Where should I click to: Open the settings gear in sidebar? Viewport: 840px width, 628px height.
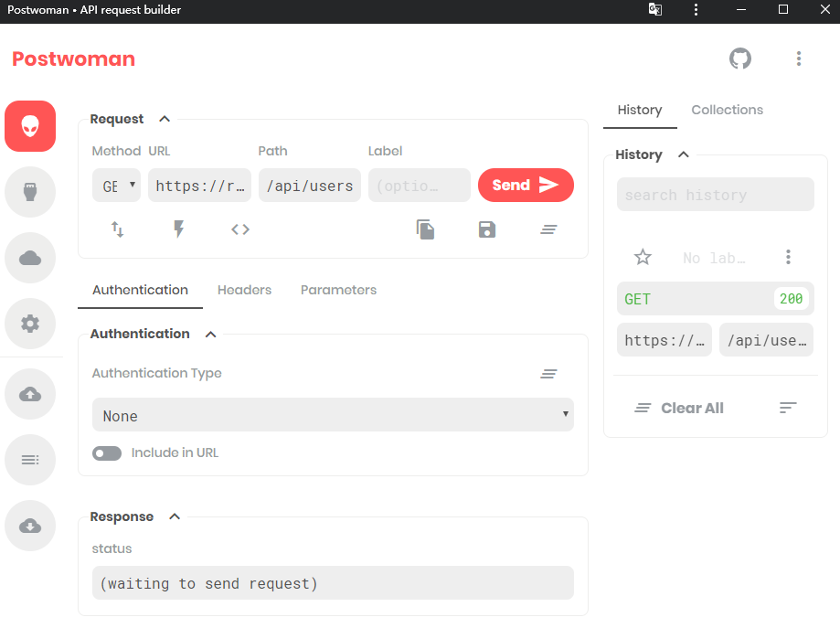point(30,323)
